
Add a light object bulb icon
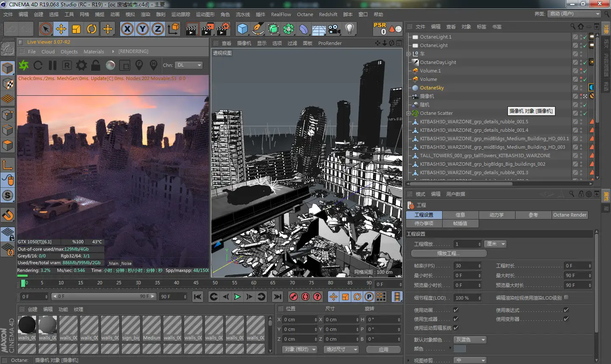[350, 29]
